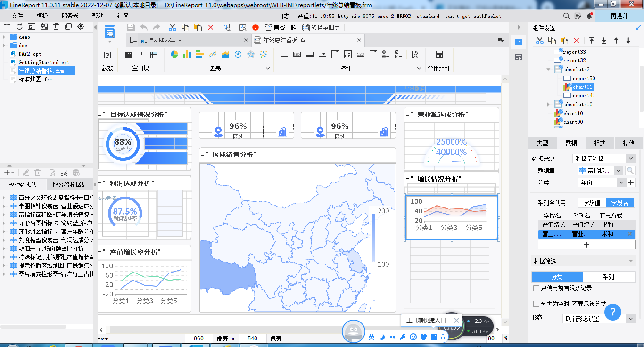Enable '只使用前有限条记录' checkbox
The image size is (644, 347).
536,288
